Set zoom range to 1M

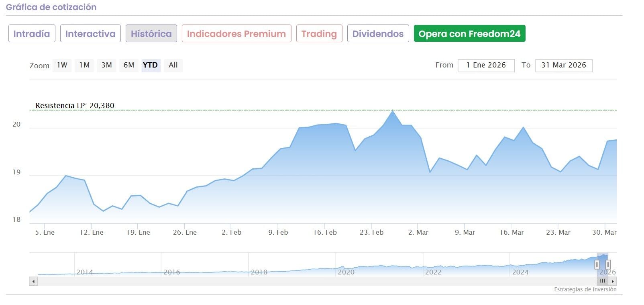[84, 65]
